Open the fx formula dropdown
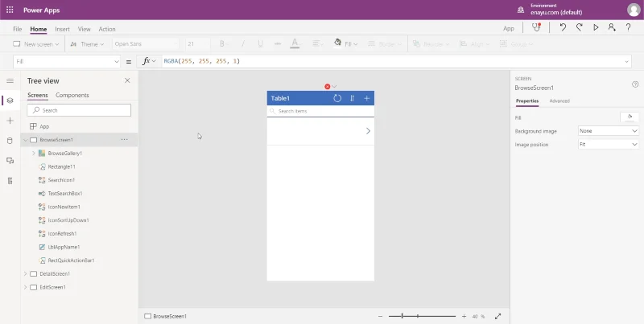 click(149, 61)
